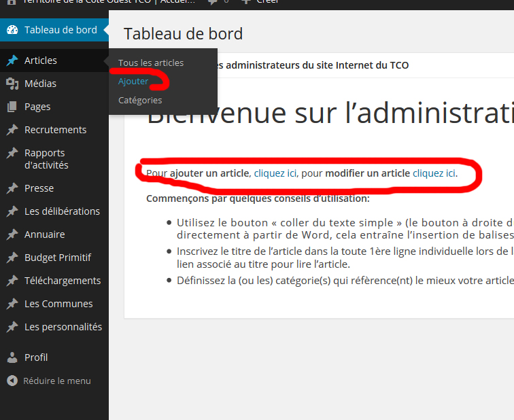Click the Les personnalités pin icon
Image resolution: width=514 pixels, height=420 pixels.
[12, 327]
